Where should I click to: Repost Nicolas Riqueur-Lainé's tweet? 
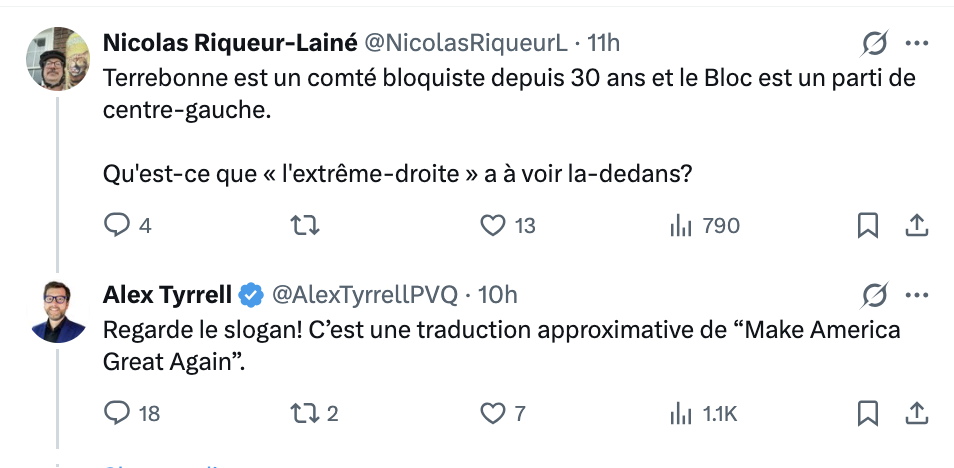click(x=303, y=226)
